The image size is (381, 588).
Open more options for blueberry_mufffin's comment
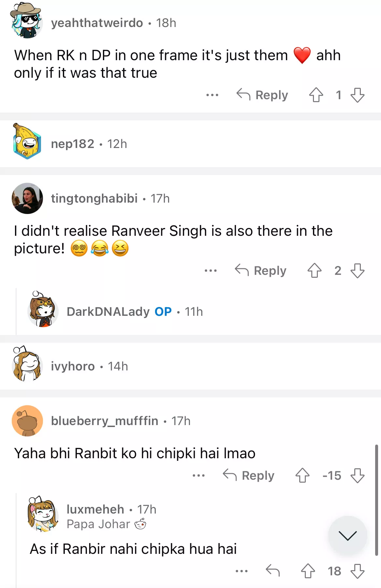click(x=199, y=475)
